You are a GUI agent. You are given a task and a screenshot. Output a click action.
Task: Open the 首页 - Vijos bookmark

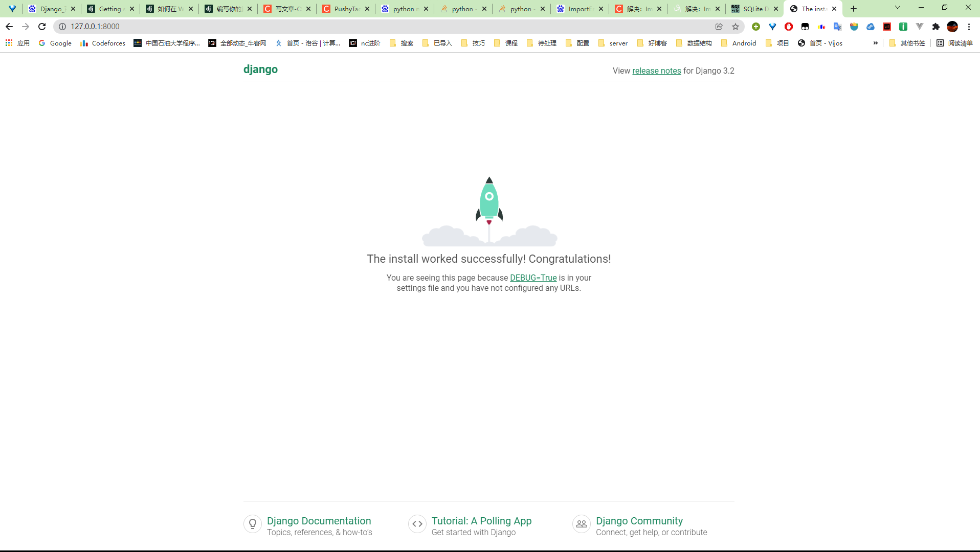(820, 43)
